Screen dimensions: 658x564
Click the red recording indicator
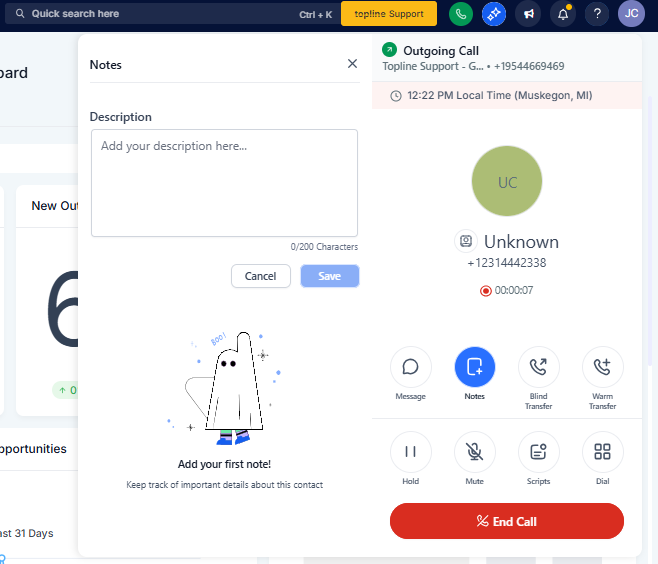tap(486, 291)
